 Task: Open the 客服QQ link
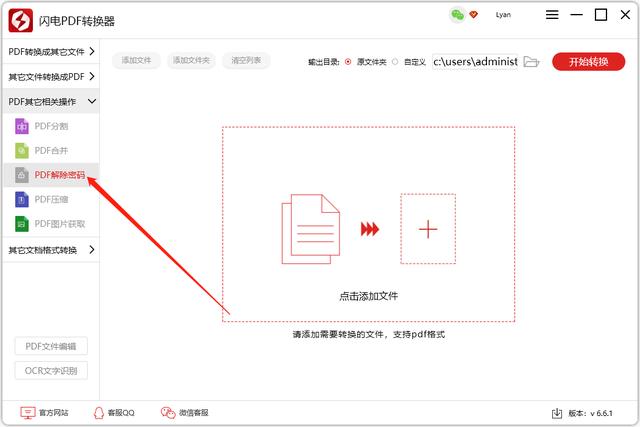coord(121,413)
